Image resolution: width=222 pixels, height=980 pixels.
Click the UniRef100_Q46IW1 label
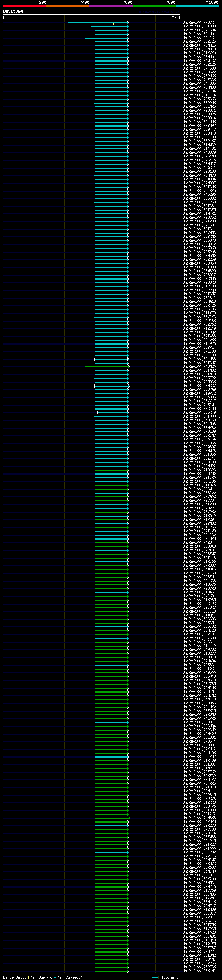[199, 405]
